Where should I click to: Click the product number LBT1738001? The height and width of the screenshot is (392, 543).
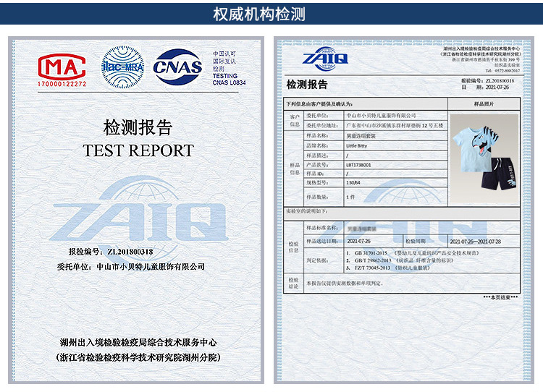358,165
